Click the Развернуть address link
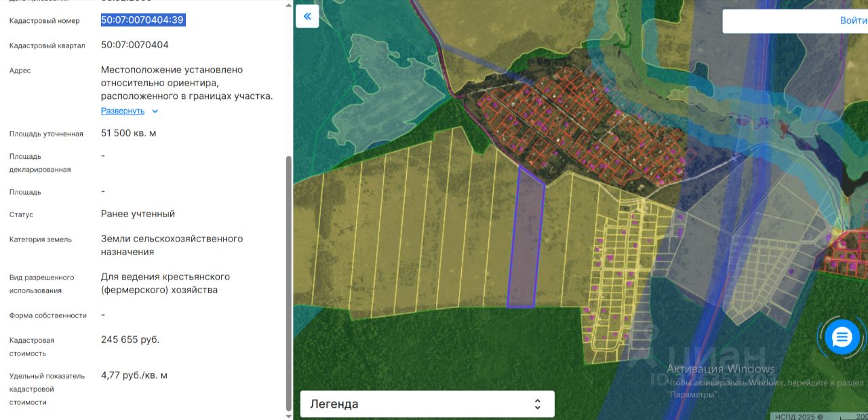The height and width of the screenshot is (420, 868). tap(123, 111)
